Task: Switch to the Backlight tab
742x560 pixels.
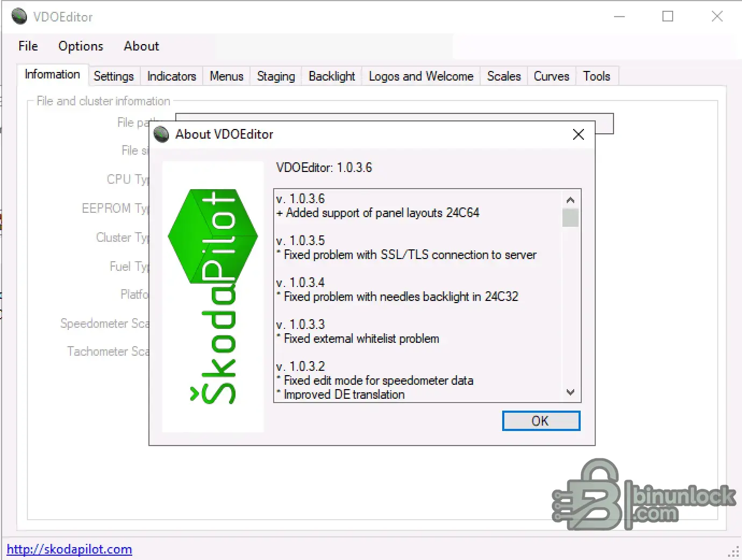Action: (x=332, y=76)
